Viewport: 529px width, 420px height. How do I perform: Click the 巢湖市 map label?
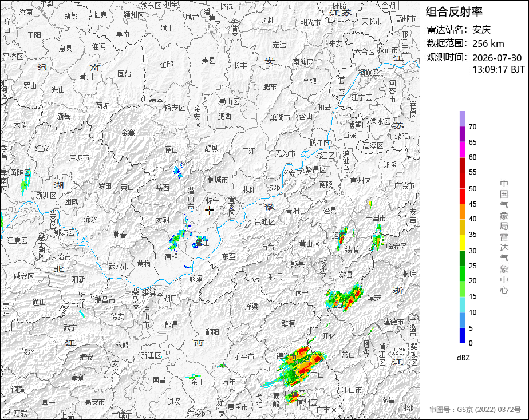pyautogui.click(x=280, y=117)
